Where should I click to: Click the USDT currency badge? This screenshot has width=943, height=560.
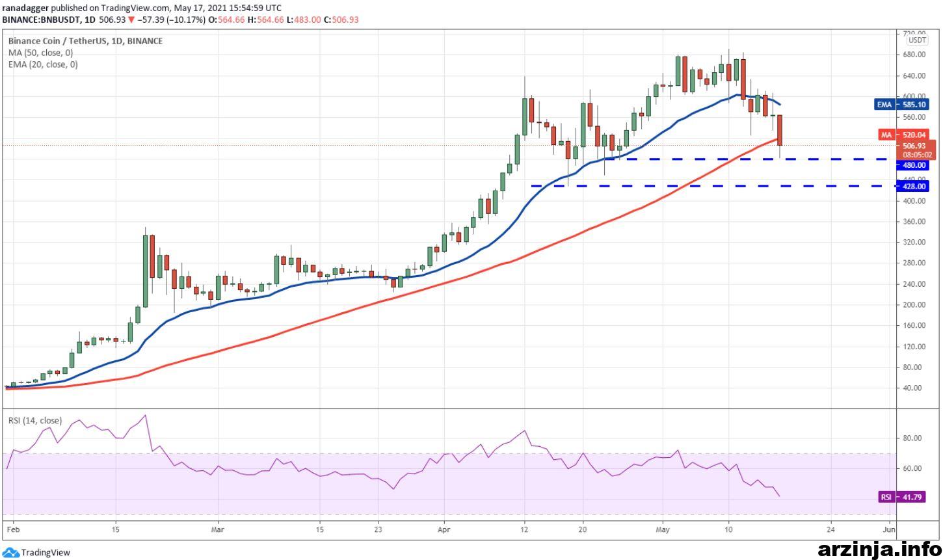coord(917,40)
